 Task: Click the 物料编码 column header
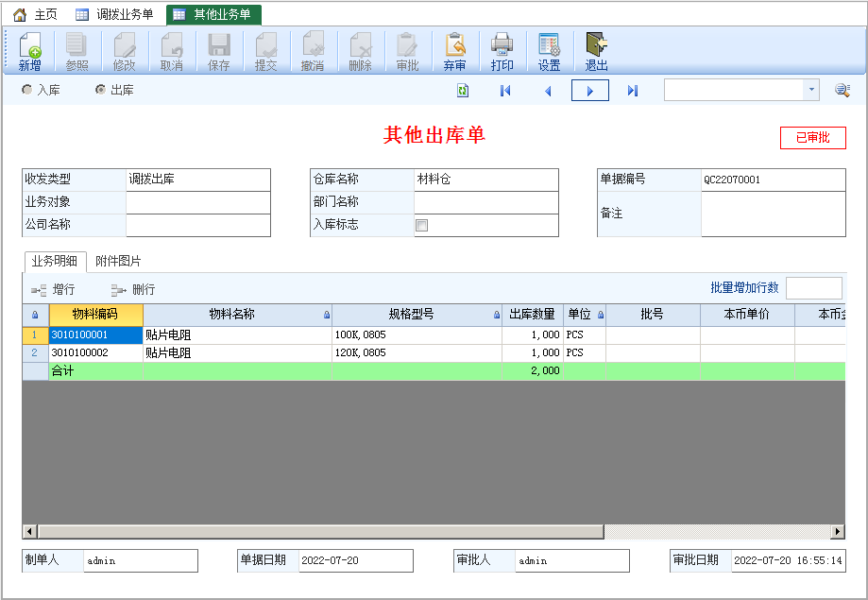pyautogui.click(x=95, y=315)
